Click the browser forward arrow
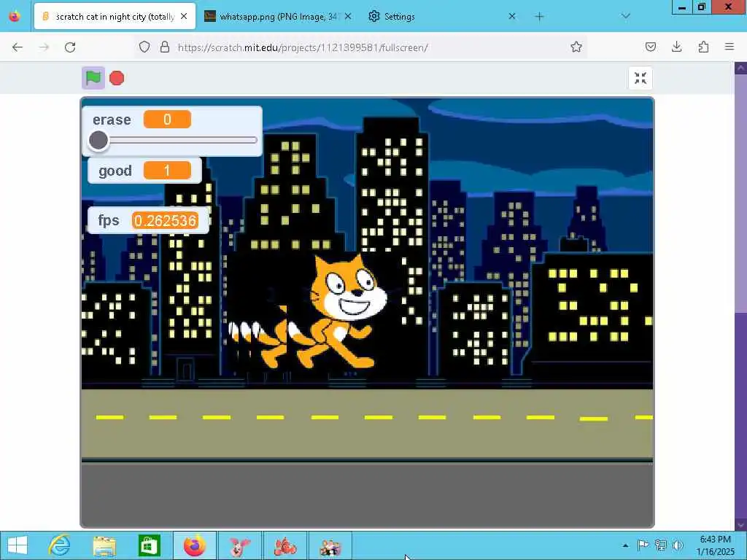This screenshot has height=560, width=747. pyautogui.click(x=44, y=47)
